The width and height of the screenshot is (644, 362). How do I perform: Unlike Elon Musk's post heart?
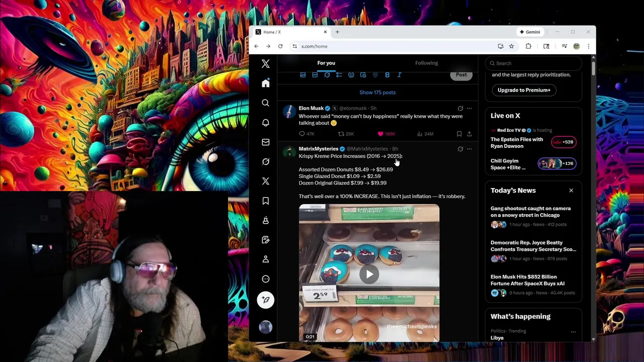[x=380, y=134]
